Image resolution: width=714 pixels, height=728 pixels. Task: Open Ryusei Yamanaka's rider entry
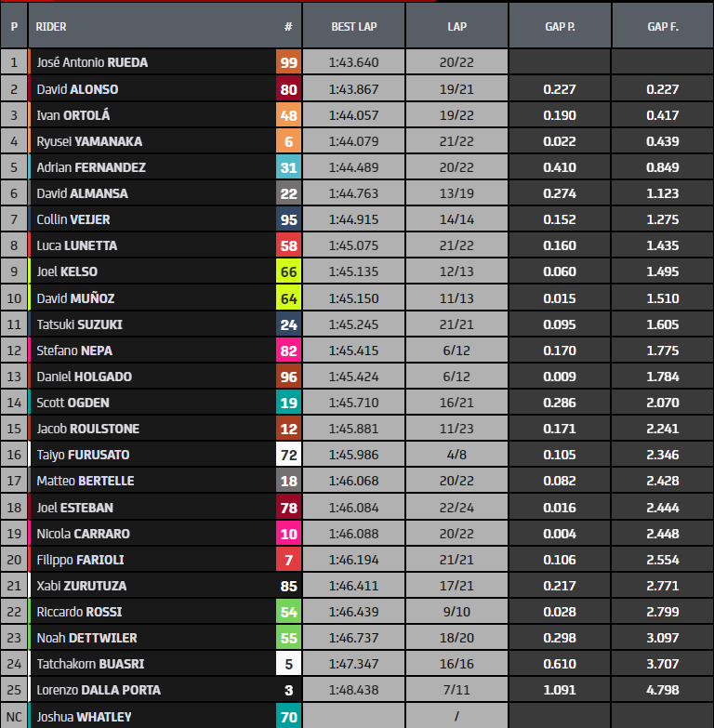click(89, 141)
